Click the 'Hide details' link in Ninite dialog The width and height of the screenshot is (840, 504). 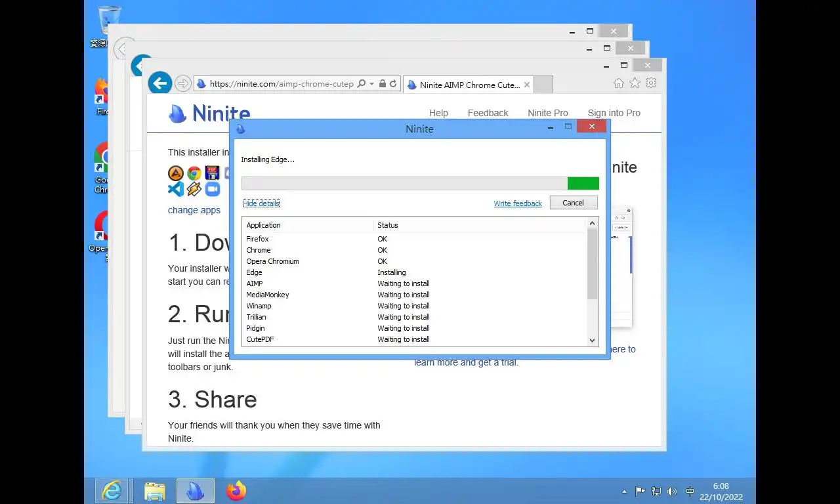point(261,203)
